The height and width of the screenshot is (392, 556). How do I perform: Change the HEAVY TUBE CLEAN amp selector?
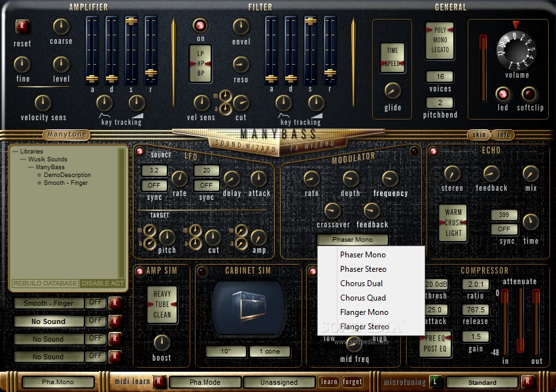click(162, 304)
